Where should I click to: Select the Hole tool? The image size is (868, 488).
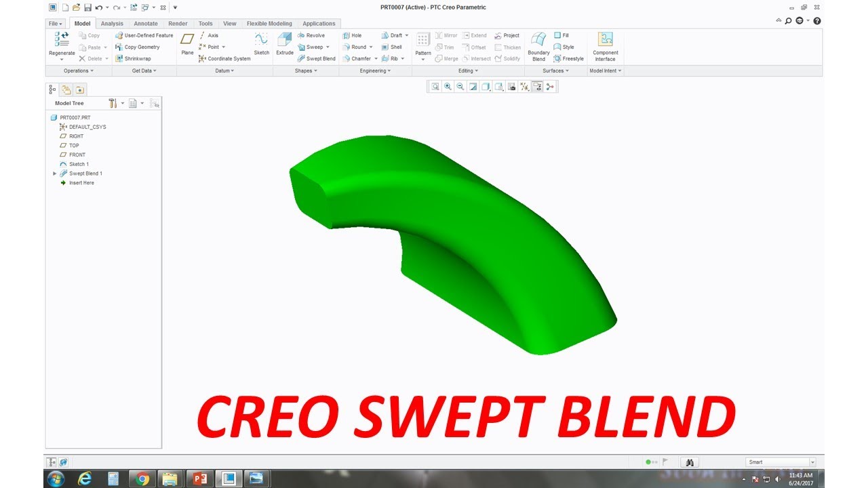click(353, 35)
